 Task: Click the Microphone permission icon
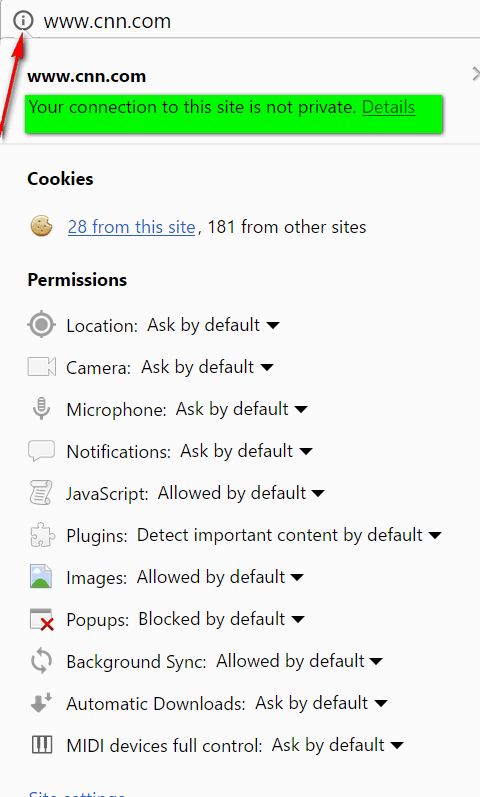tap(41, 409)
